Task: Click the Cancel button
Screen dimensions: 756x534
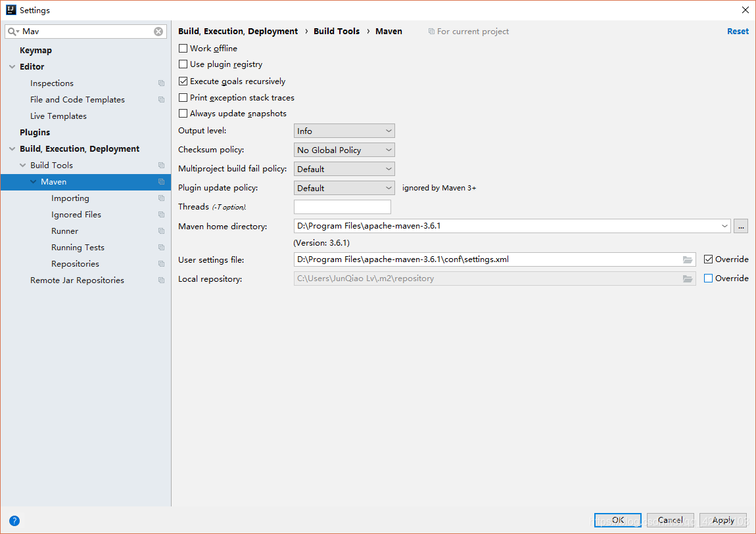Action: (x=670, y=520)
